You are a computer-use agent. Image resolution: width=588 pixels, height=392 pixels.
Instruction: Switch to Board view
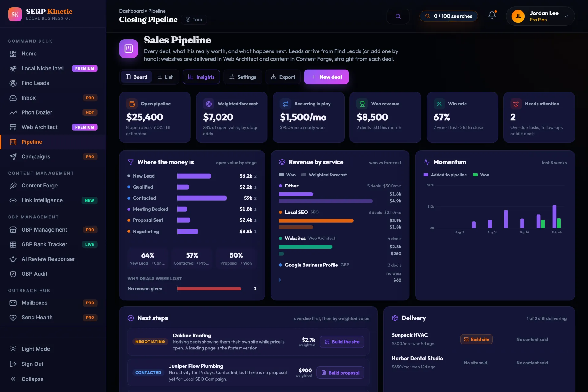137,77
